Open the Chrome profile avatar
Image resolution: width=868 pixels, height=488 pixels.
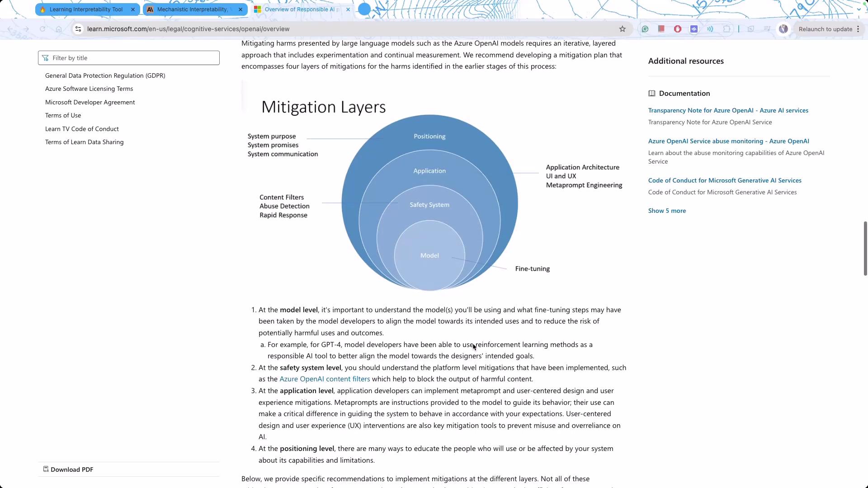783,29
